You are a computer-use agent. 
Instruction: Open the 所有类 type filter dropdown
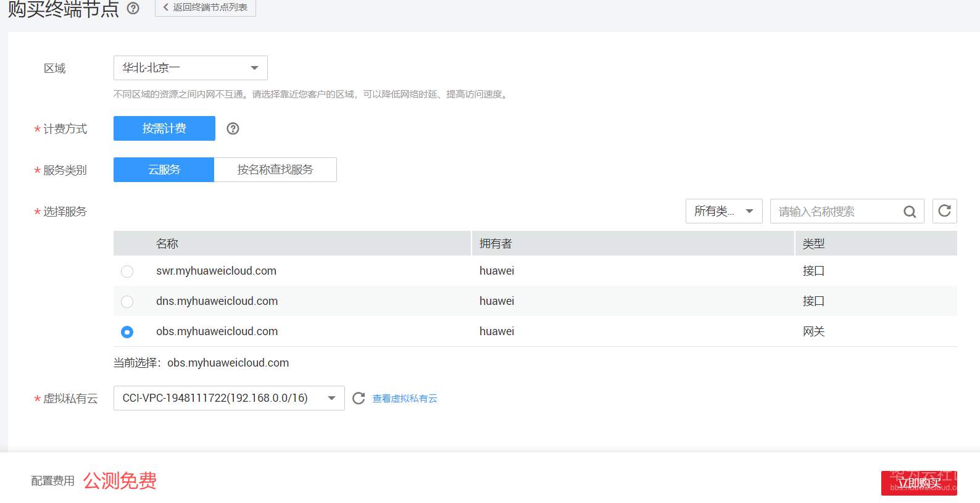[724, 211]
